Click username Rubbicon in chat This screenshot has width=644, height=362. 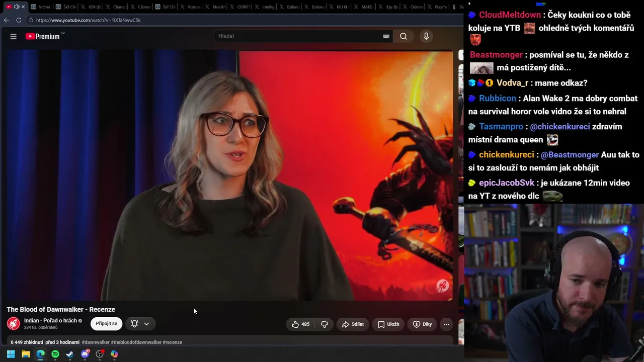pyautogui.click(x=498, y=99)
